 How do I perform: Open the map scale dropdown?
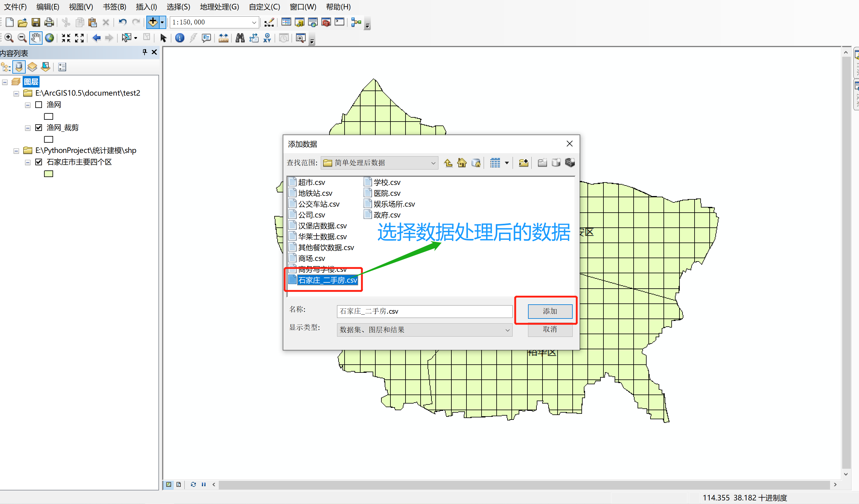pyautogui.click(x=254, y=23)
